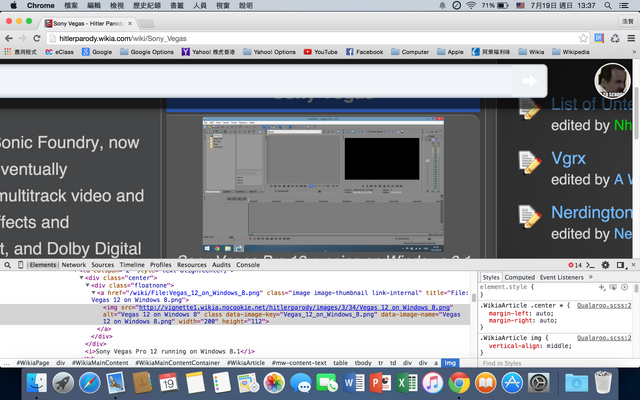Click the search arrow submit button
640x400 pixels.
click(529, 81)
